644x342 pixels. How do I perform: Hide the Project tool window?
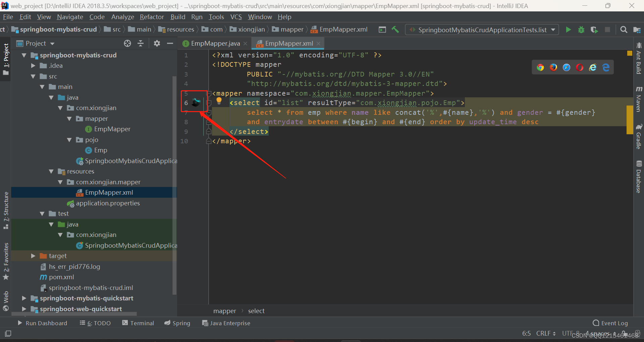click(170, 43)
